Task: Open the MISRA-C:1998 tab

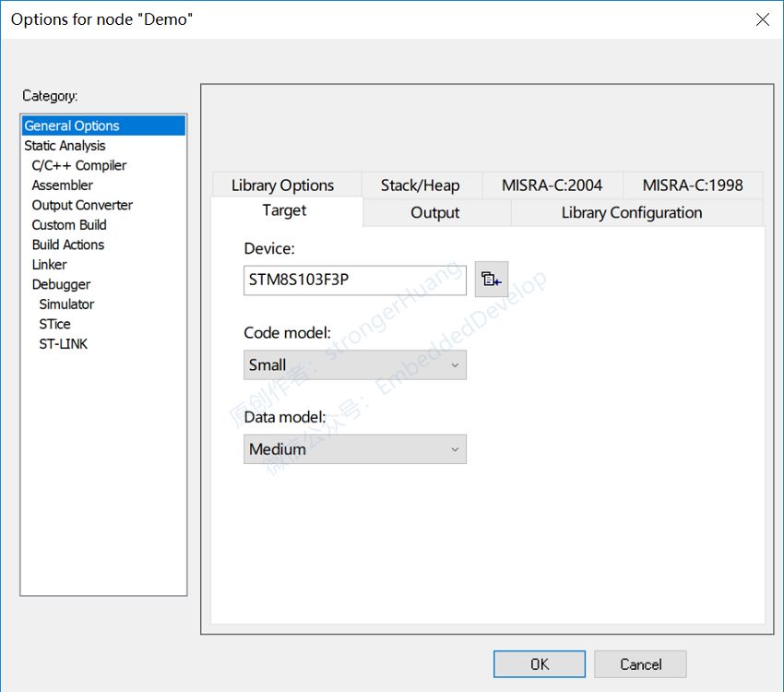Action: 693,185
